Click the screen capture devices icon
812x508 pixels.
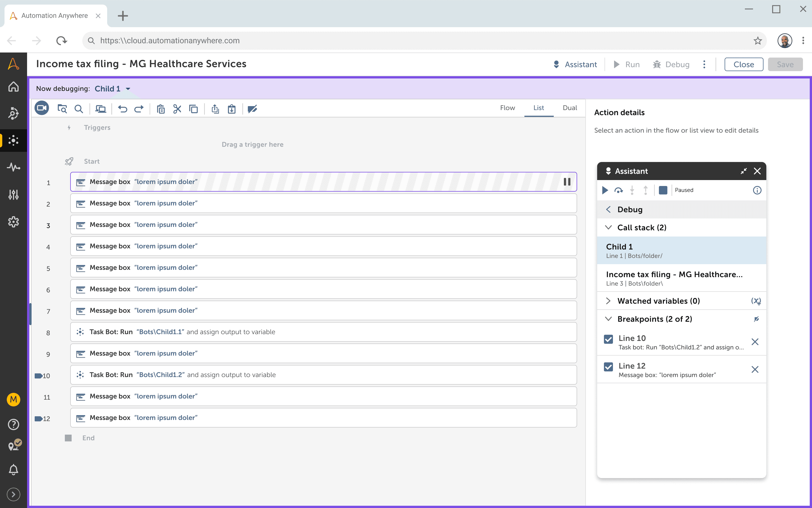[x=100, y=109]
